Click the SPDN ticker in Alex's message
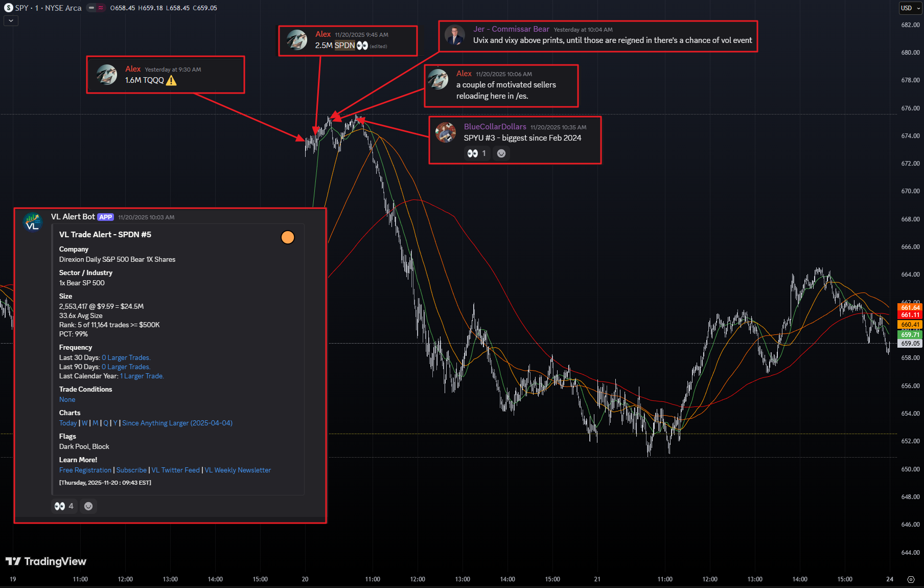Image resolution: width=924 pixels, height=588 pixels. (x=344, y=46)
